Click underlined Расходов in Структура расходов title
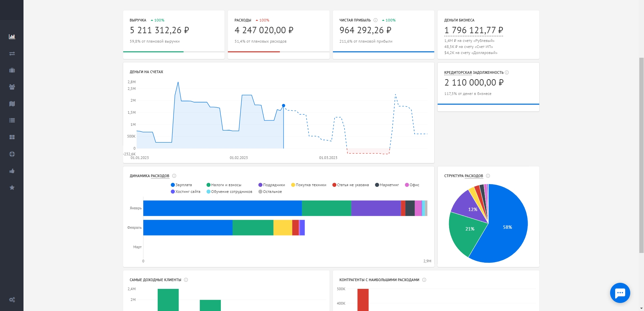644x311 pixels. pos(474,176)
